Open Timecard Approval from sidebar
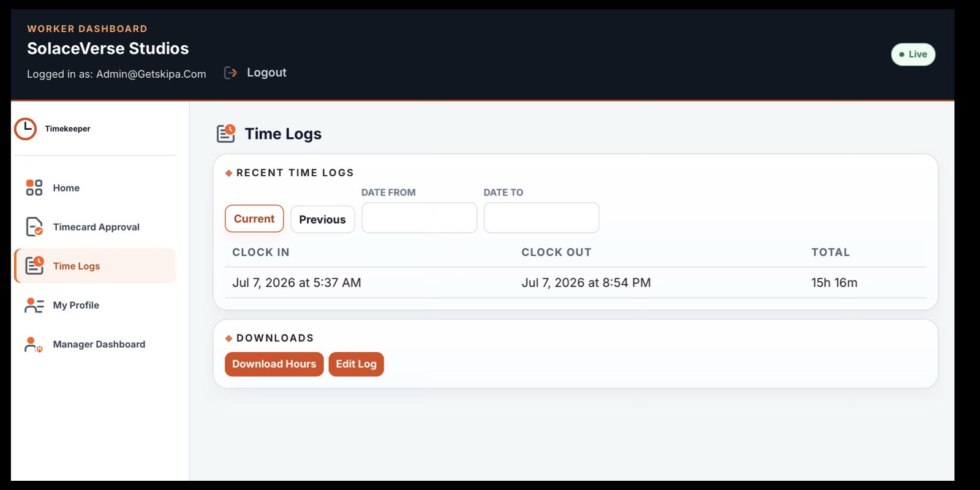 point(95,227)
